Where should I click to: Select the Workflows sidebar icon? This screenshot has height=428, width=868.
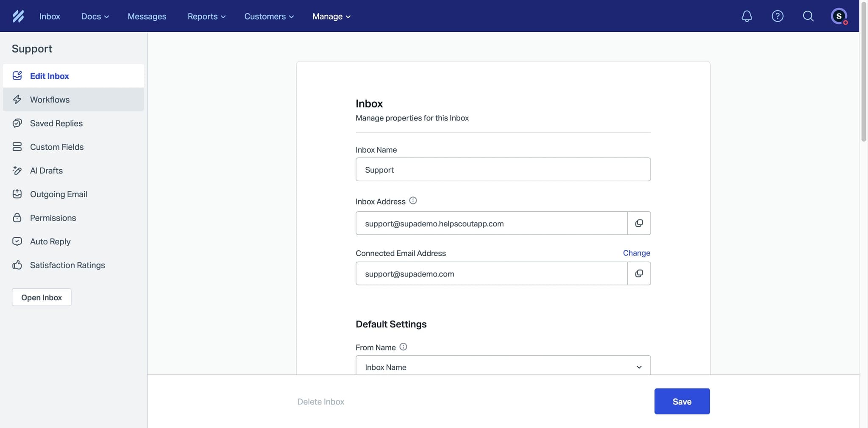(17, 99)
